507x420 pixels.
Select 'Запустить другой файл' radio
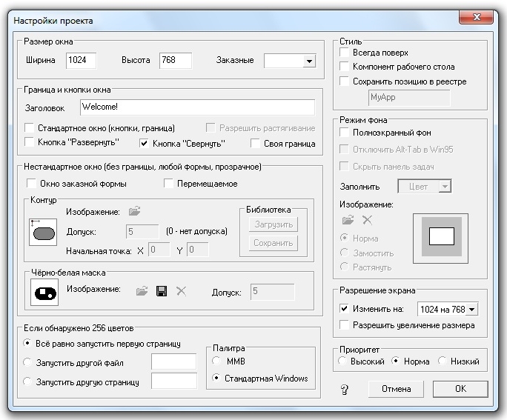[27, 362]
